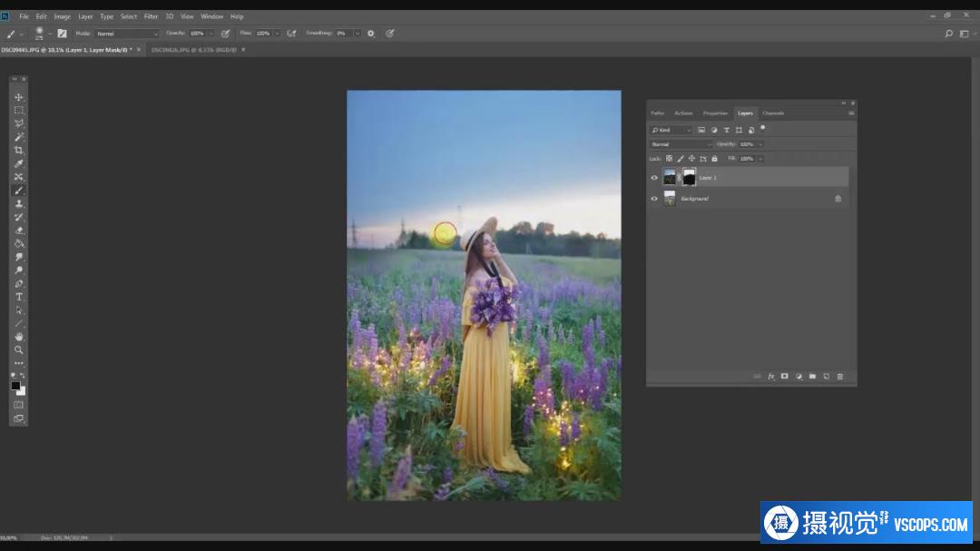Delete the selected layer
This screenshot has height=551, width=980.
pos(840,377)
